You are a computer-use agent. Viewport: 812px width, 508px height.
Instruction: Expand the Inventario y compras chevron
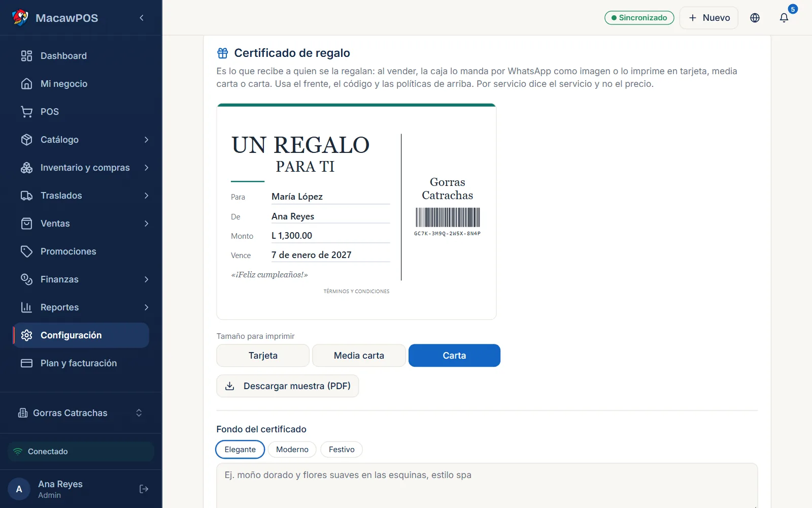point(146,168)
